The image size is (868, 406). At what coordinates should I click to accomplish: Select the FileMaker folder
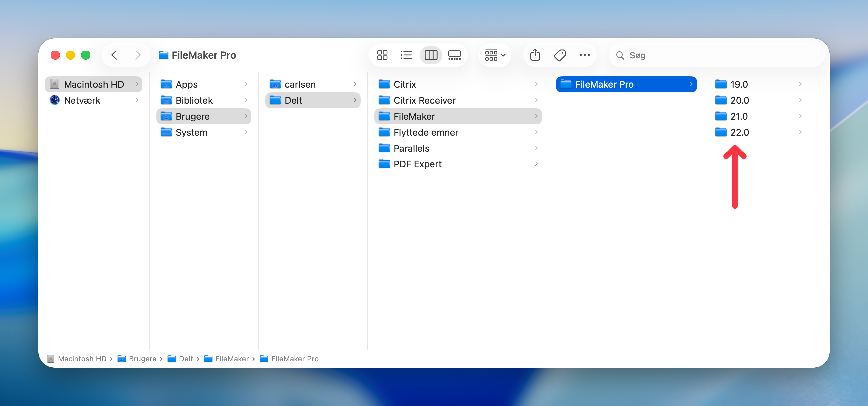coord(458,116)
